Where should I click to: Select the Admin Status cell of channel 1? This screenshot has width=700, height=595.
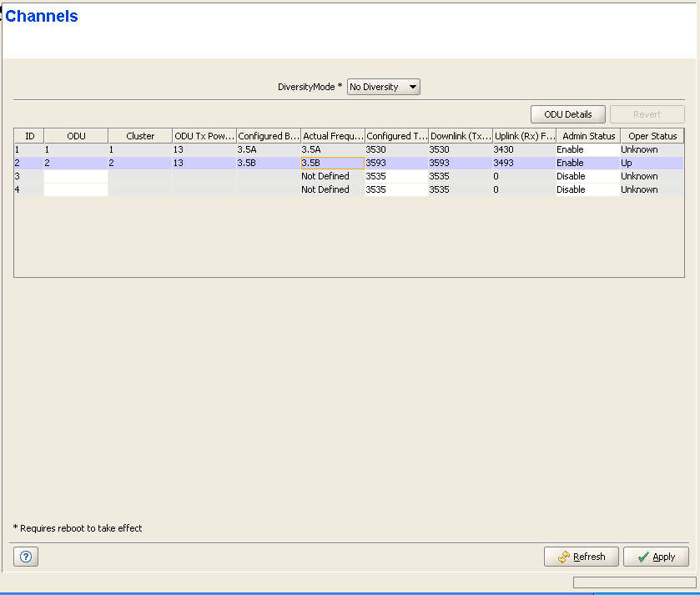587,149
